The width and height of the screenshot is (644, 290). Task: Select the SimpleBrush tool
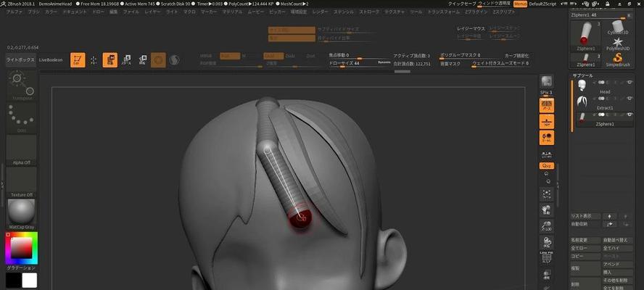[618, 59]
